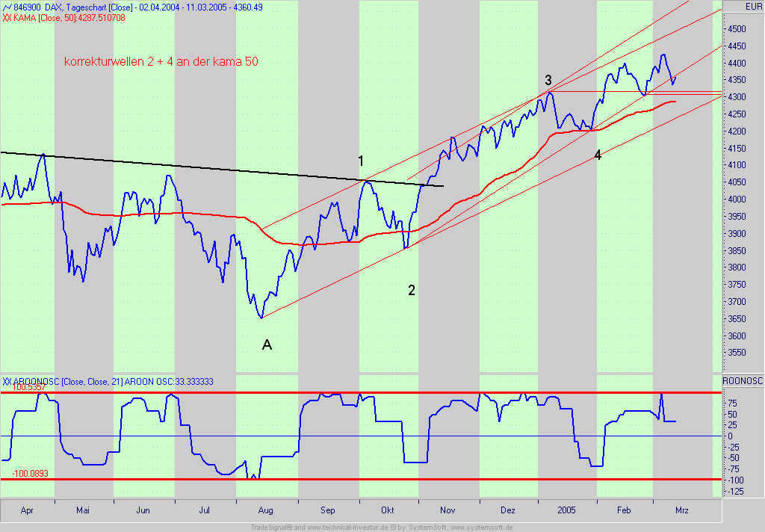The width and height of the screenshot is (765, 532).
Task: Click the 2005 year label
Action: click(x=566, y=510)
